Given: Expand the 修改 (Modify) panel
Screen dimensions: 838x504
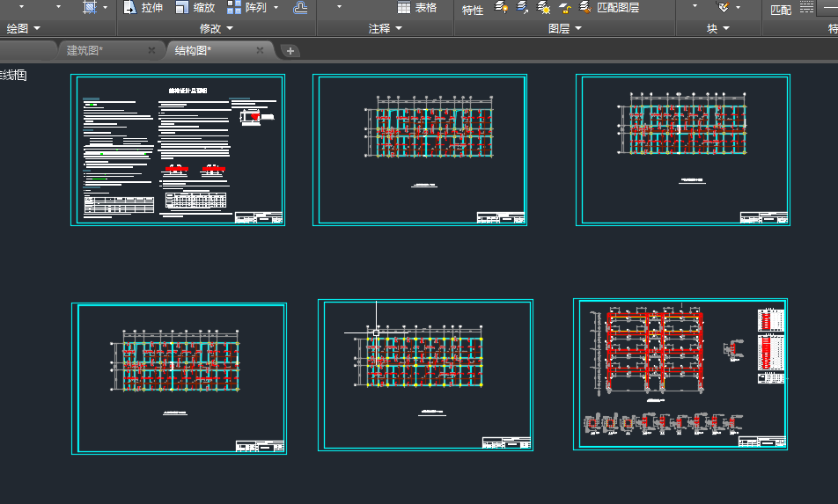Looking at the screenshot, I should click(216, 29).
